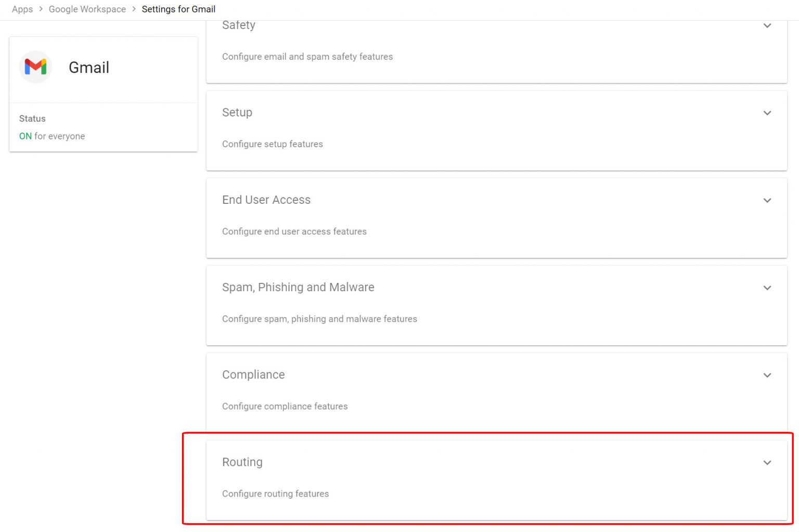
Task: Expand End User Access chevron
Action: (x=767, y=200)
